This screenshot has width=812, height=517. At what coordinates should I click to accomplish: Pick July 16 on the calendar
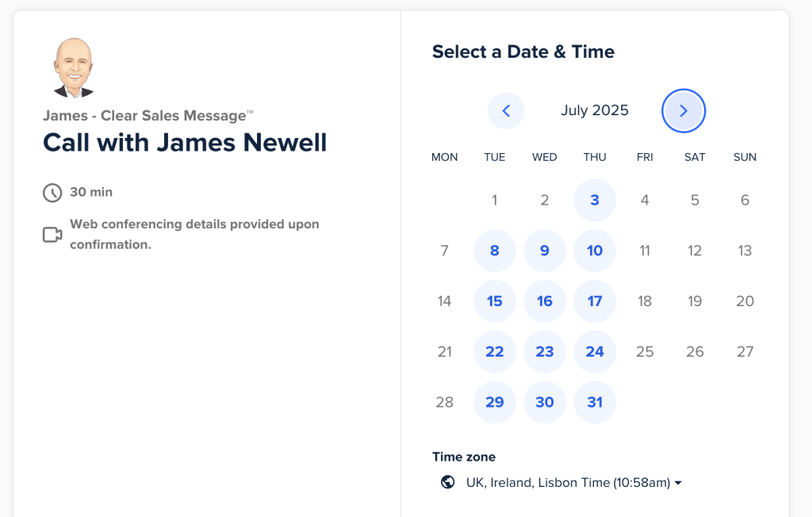pyautogui.click(x=545, y=301)
